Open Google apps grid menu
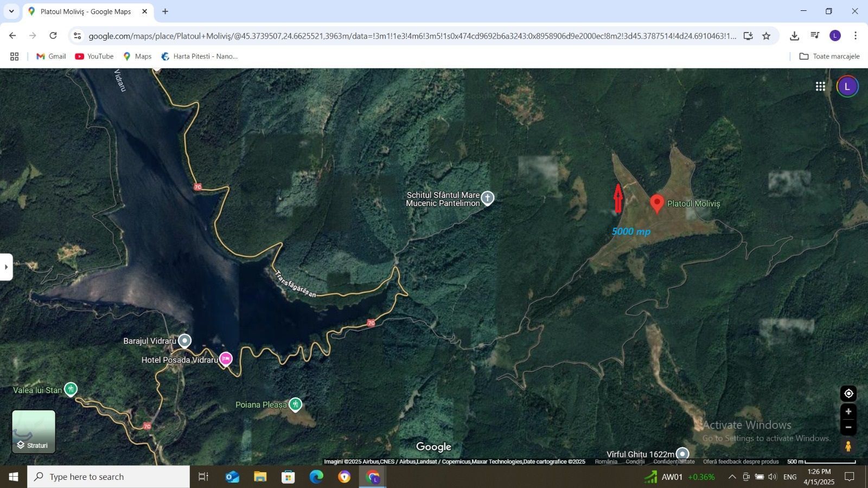The width and height of the screenshot is (868, 488). [x=820, y=87]
